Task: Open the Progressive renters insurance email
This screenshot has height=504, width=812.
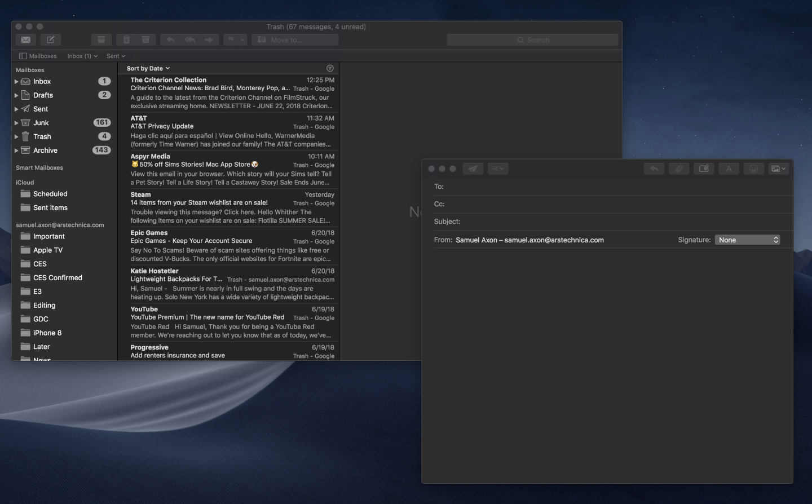Action: (x=229, y=352)
